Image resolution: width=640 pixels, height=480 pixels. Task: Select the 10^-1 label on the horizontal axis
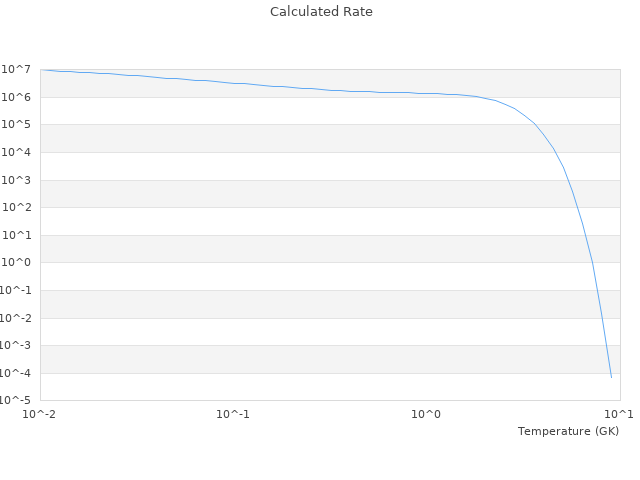[x=233, y=414]
